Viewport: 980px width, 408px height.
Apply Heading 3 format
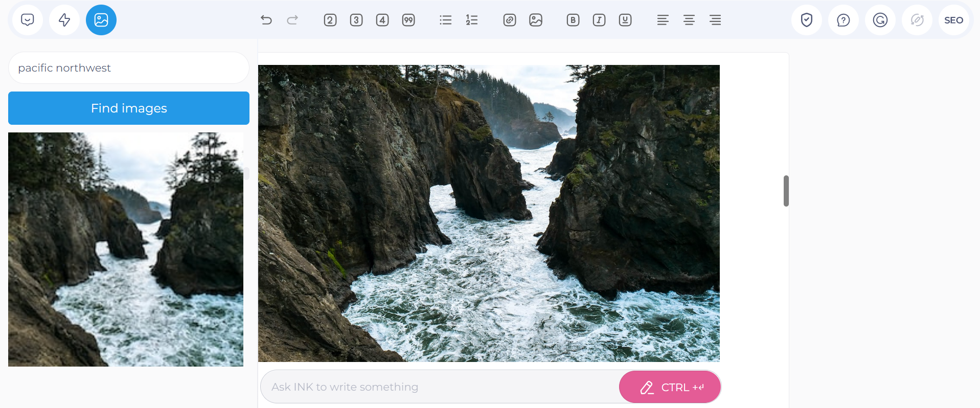tap(356, 20)
